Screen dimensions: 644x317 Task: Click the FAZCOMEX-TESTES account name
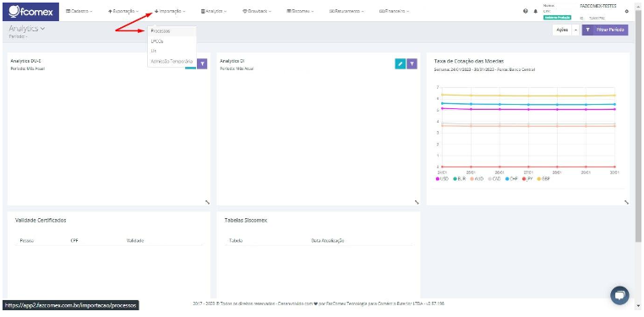(598, 7)
